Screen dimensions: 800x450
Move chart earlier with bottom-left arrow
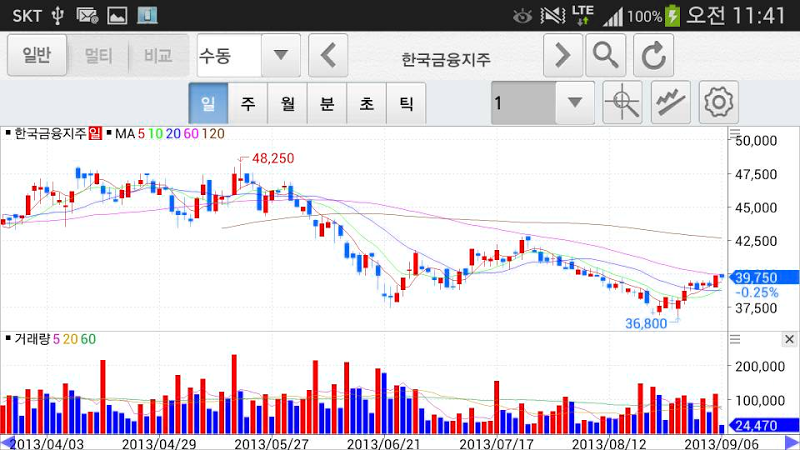[x=8, y=443]
